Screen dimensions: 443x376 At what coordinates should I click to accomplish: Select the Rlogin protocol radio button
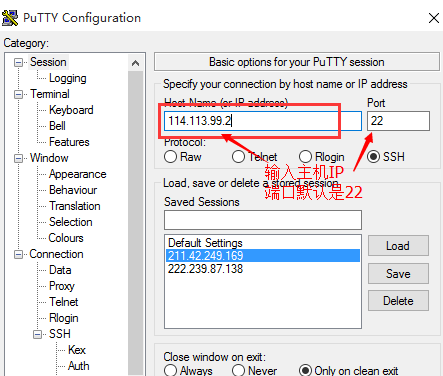pos(305,157)
